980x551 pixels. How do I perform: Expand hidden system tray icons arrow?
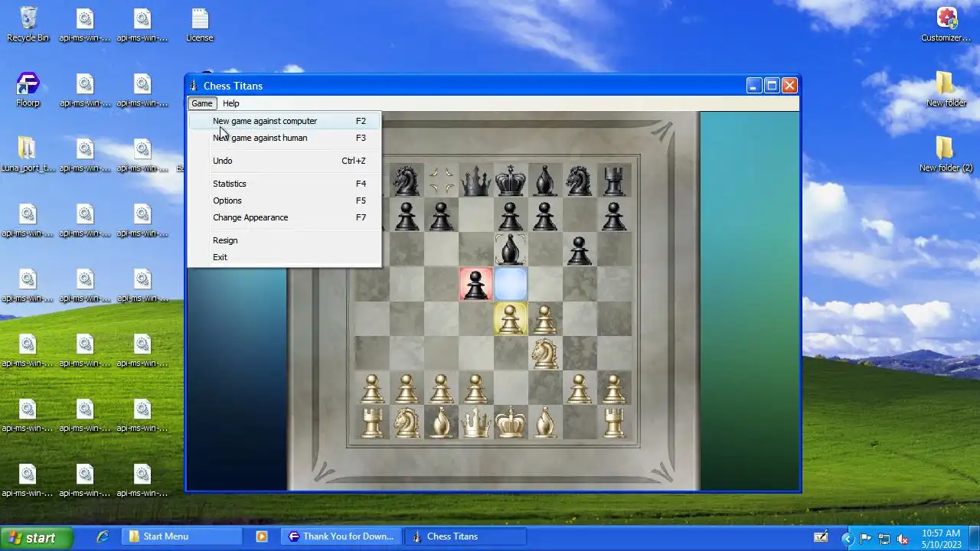pos(847,539)
